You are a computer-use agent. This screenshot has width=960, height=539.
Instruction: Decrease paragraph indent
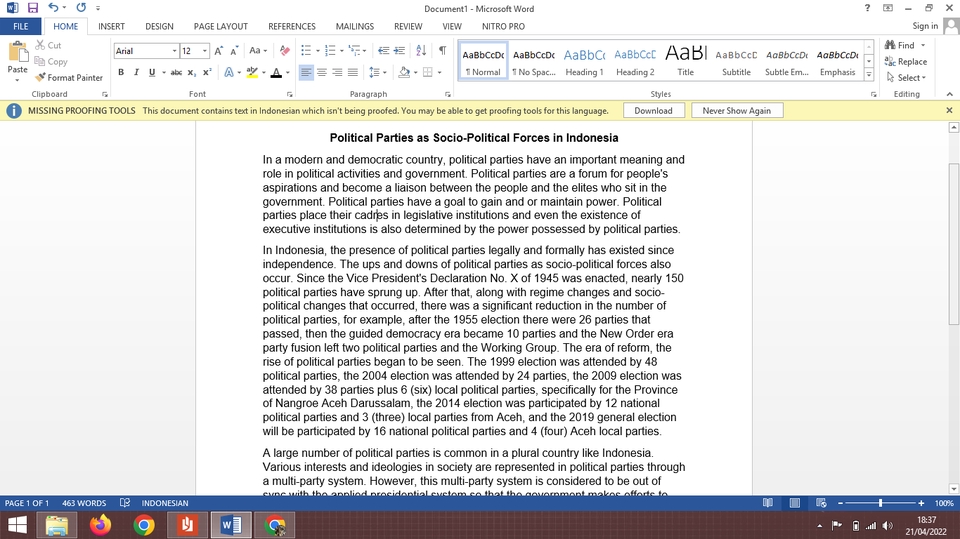click(383, 51)
